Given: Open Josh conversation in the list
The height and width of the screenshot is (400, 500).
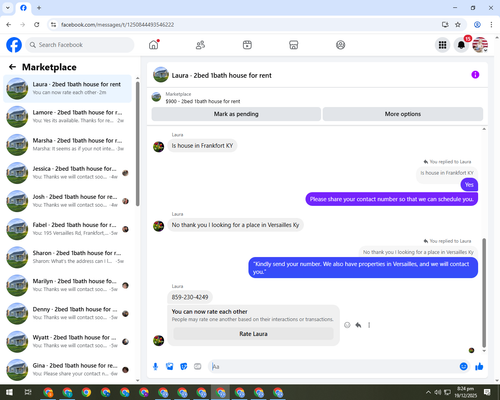Looking at the screenshot, I should tap(67, 201).
